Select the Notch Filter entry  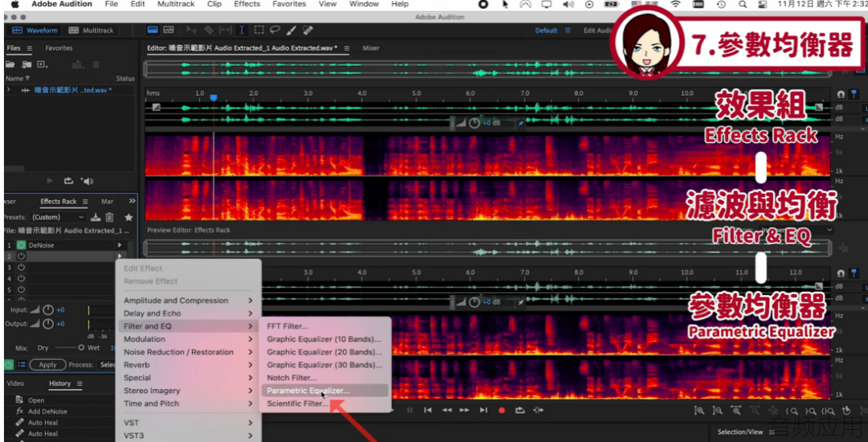pos(325,378)
